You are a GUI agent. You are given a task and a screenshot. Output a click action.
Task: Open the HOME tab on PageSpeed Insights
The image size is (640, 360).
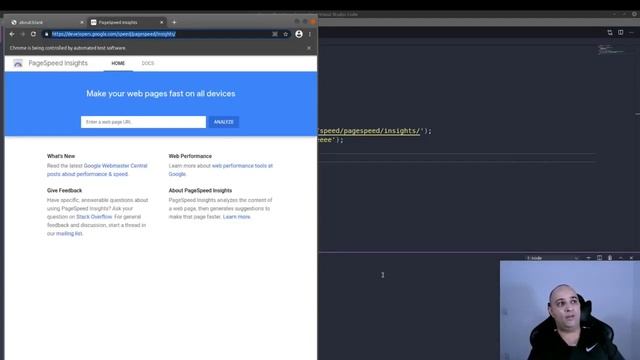(x=118, y=63)
